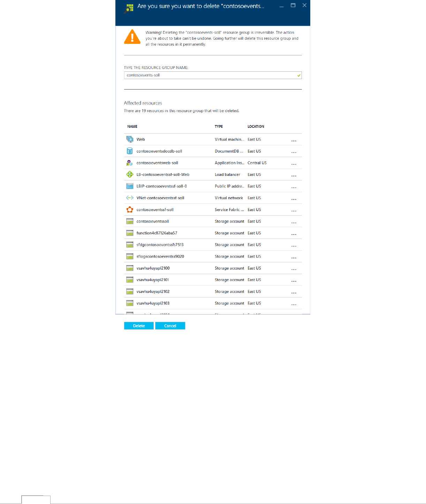This screenshot has height=504, width=426.
Task: Select the contosoeventsdocdb-soll resource name
Action: point(159,151)
